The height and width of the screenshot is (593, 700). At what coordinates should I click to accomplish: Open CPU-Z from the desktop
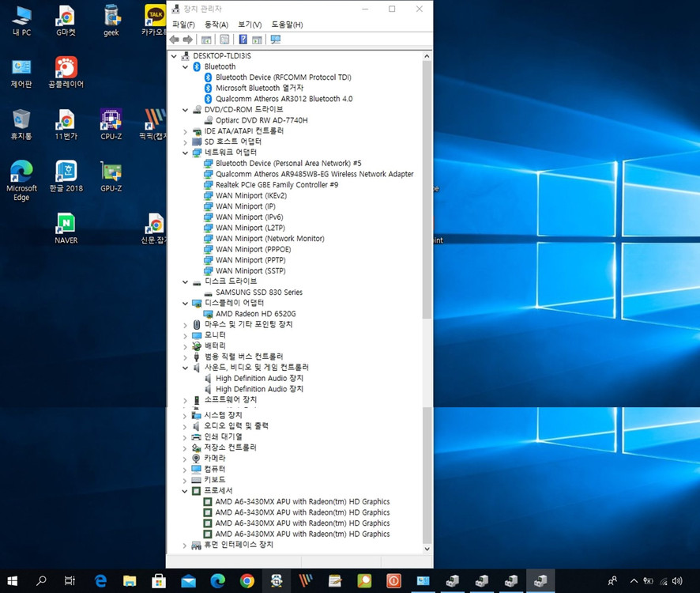point(110,123)
